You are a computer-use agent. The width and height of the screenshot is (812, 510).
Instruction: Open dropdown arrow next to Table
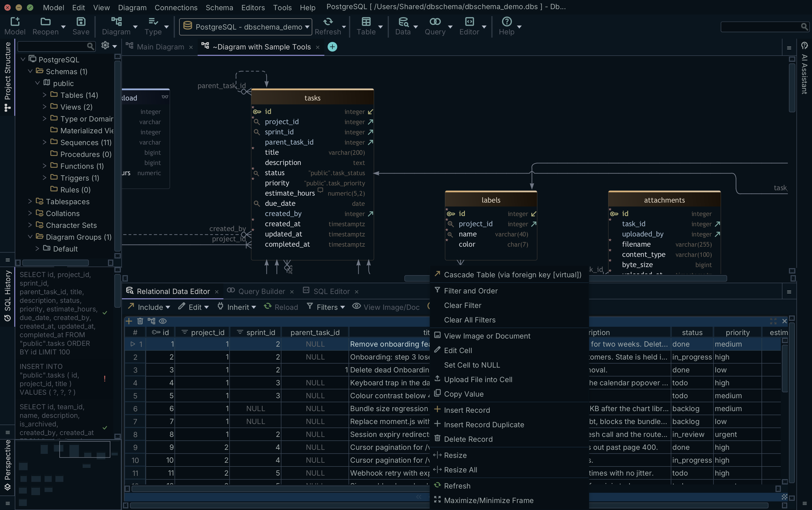tap(380, 27)
